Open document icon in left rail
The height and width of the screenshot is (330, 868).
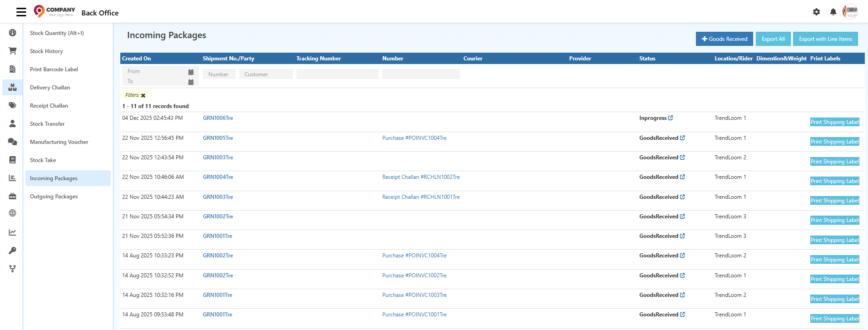[x=12, y=69]
